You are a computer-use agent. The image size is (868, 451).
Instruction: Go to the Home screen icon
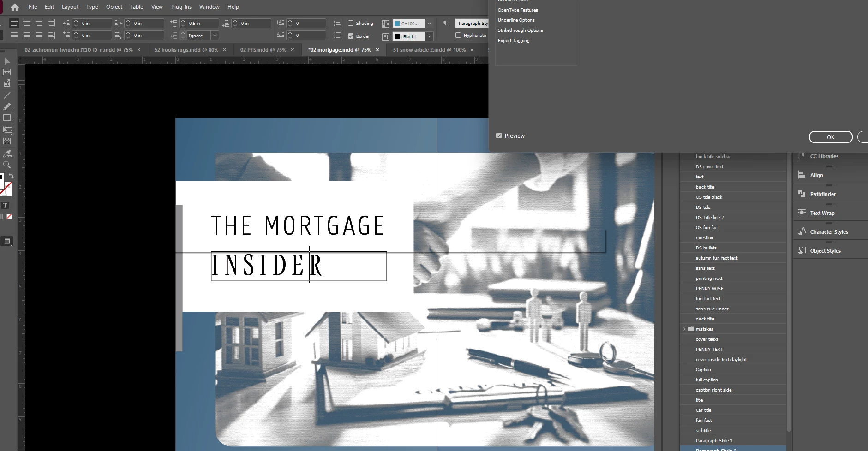tap(15, 7)
